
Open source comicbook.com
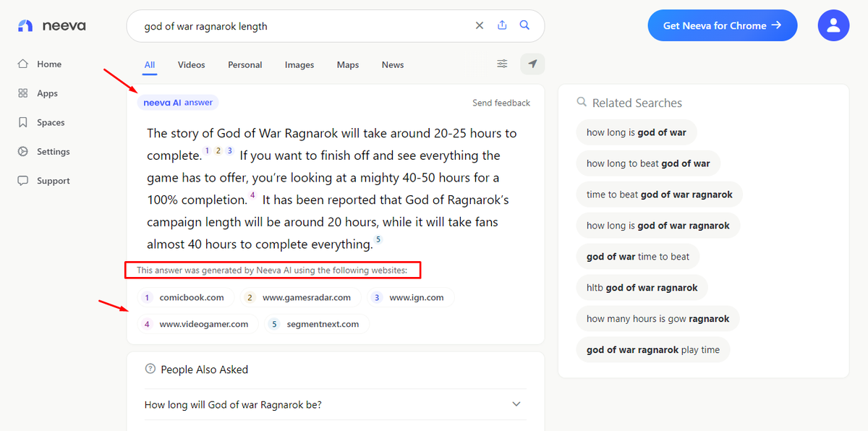pyautogui.click(x=186, y=297)
